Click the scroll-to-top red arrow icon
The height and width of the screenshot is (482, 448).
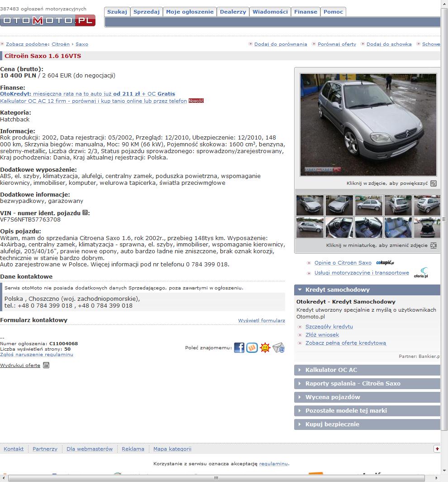point(437,449)
